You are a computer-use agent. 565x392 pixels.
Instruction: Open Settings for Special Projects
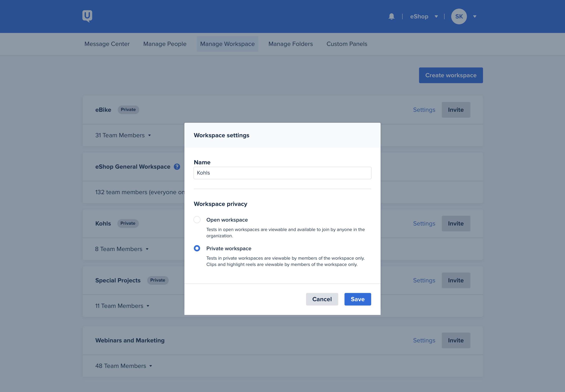[x=424, y=280]
